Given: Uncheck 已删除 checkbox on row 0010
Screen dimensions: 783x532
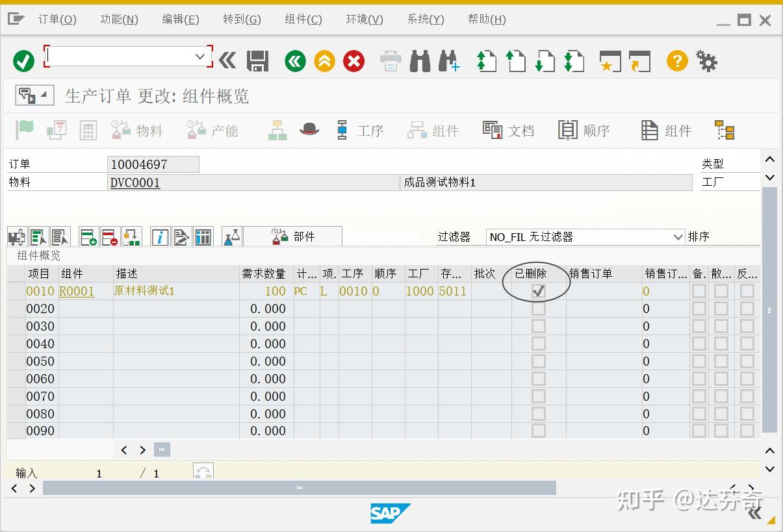Looking at the screenshot, I should click(x=537, y=291).
